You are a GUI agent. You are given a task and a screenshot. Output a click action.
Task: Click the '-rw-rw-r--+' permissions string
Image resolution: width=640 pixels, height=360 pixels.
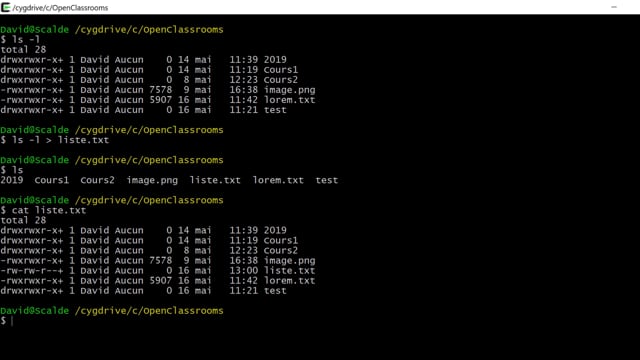(32, 271)
